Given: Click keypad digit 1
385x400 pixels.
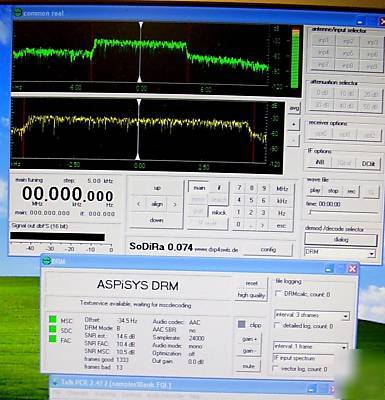Looking at the screenshot, I should [x=238, y=212].
